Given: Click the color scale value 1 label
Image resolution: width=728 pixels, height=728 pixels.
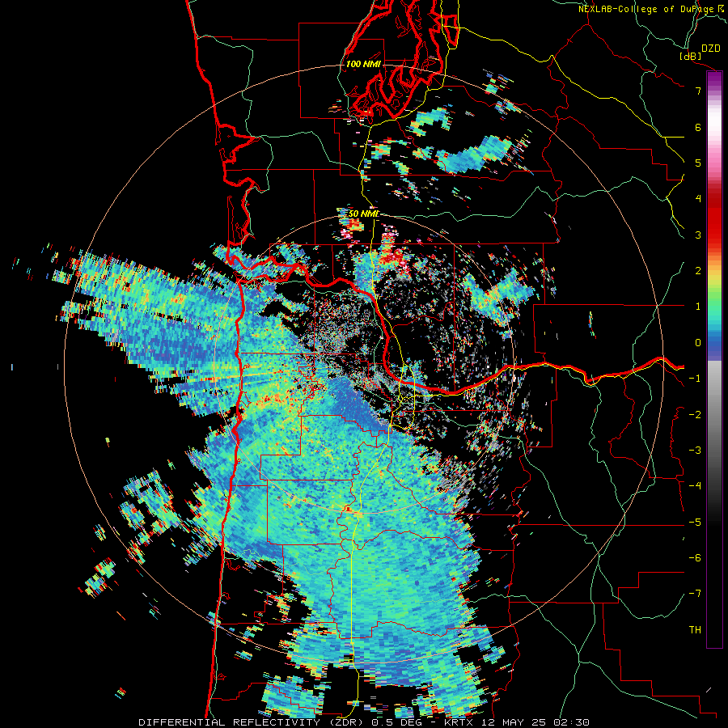Looking at the screenshot, I should click(x=698, y=307).
